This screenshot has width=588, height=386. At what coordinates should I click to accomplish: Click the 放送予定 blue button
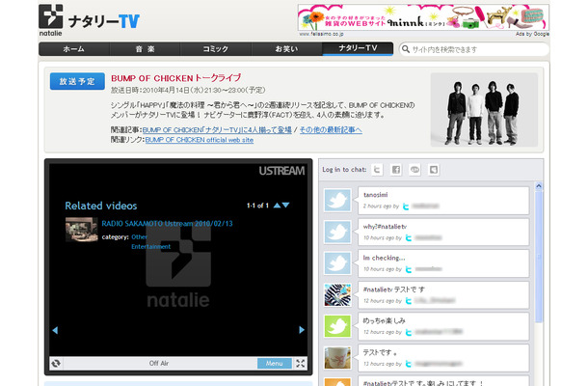tap(77, 81)
